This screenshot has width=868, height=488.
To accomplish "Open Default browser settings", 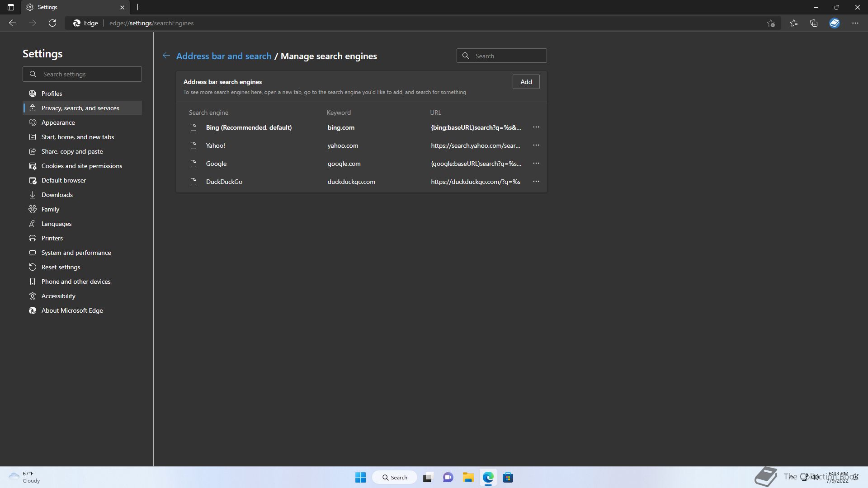I will (x=82, y=180).
